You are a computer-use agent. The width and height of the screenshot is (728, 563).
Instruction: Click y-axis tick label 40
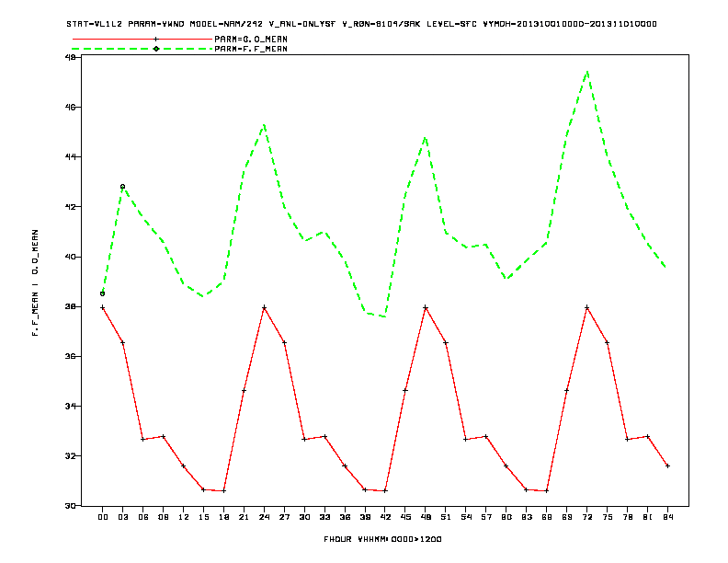[x=70, y=257]
